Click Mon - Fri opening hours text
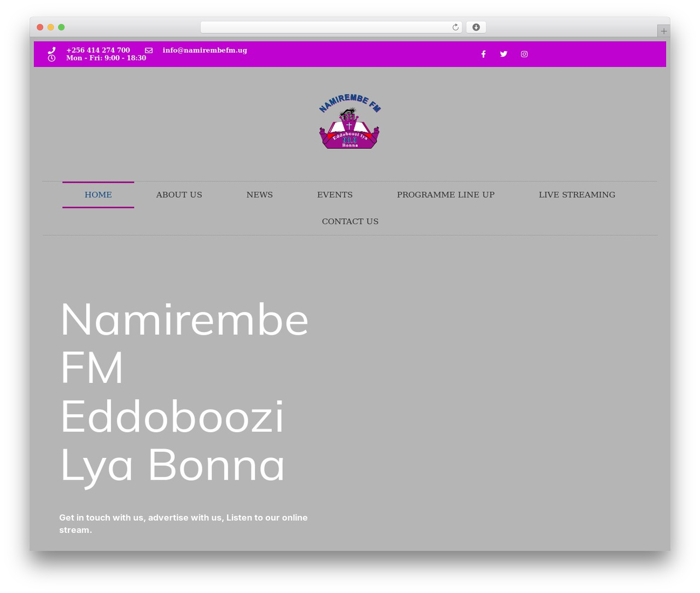The image size is (700, 593). [106, 58]
